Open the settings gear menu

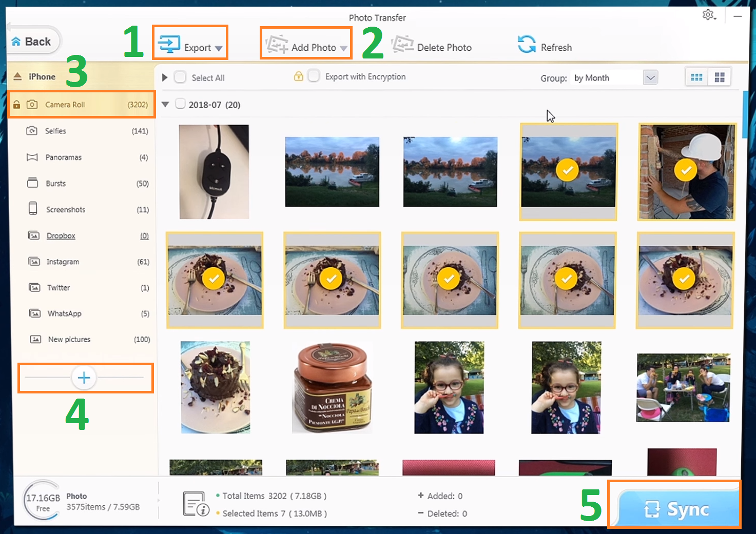pos(708,15)
